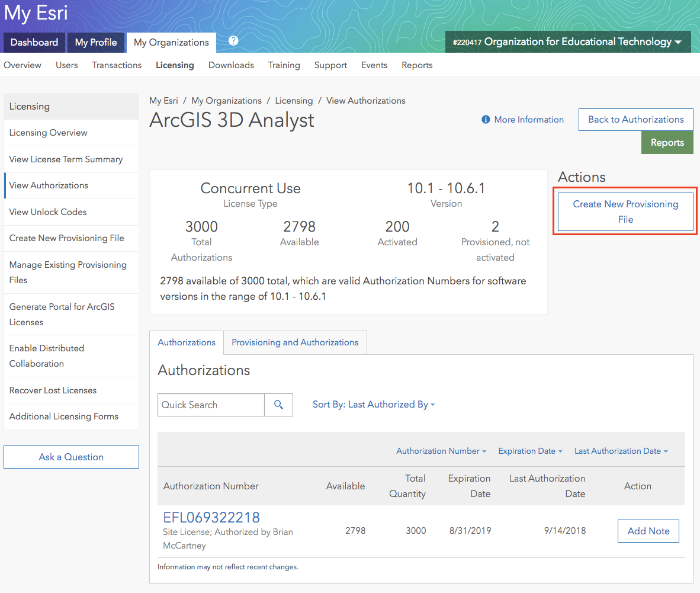Go to the Training section
This screenshot has width=700, height=593.
[284, 65]
